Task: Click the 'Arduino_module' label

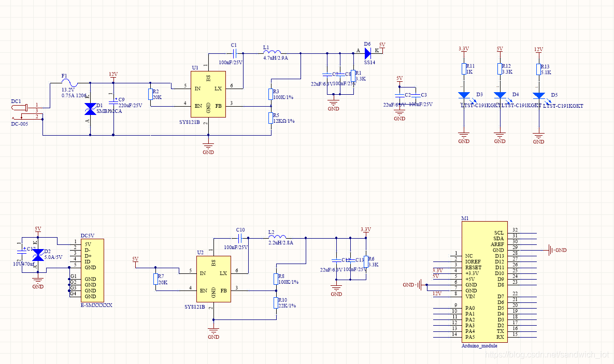Action: click(x=479, y=345)
